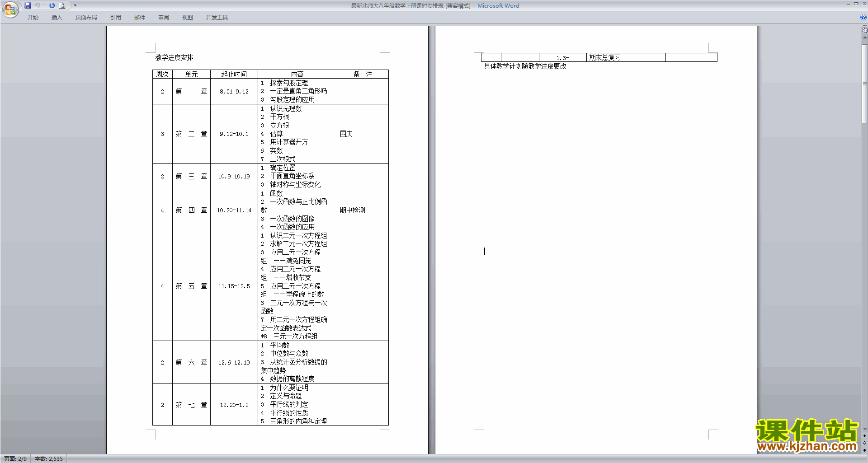Click the date cell 12.6-12.19
Image resolution: width=868 pixels, height=463 pixels.
click(x=234, y=363)
